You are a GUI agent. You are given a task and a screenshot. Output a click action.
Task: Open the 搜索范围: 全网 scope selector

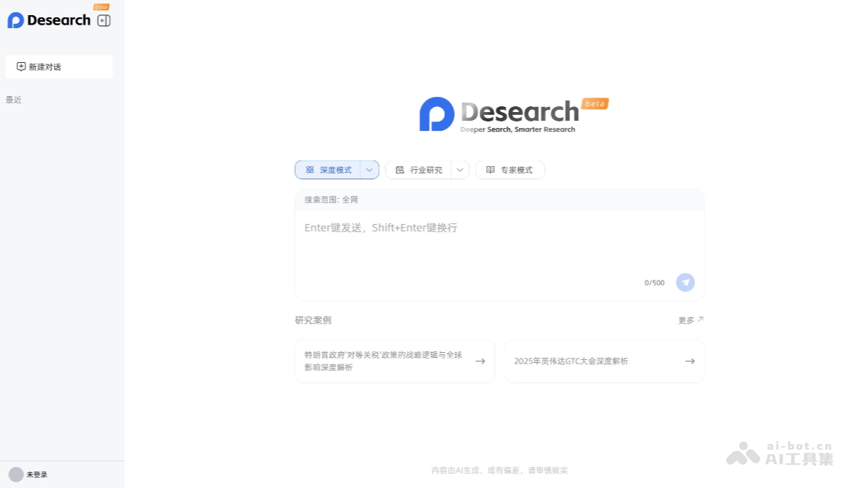pos(331,200)
